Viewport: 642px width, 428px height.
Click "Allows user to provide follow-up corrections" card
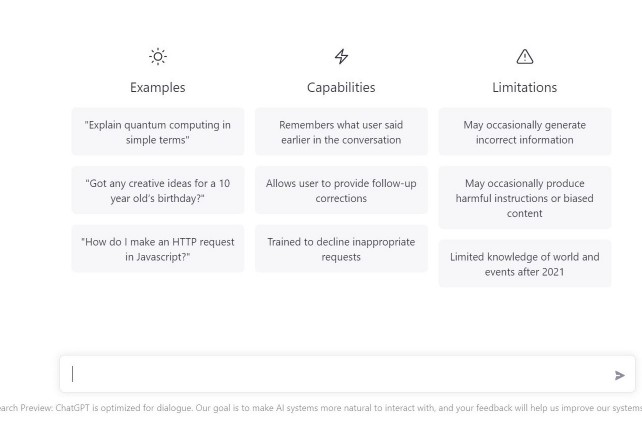pos(341,191)
